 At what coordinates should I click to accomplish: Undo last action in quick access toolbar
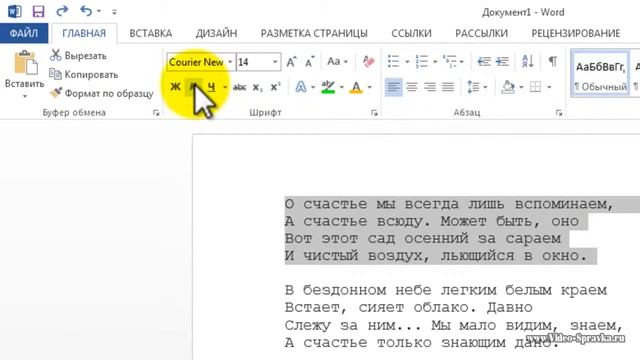[x=86, y=11]
